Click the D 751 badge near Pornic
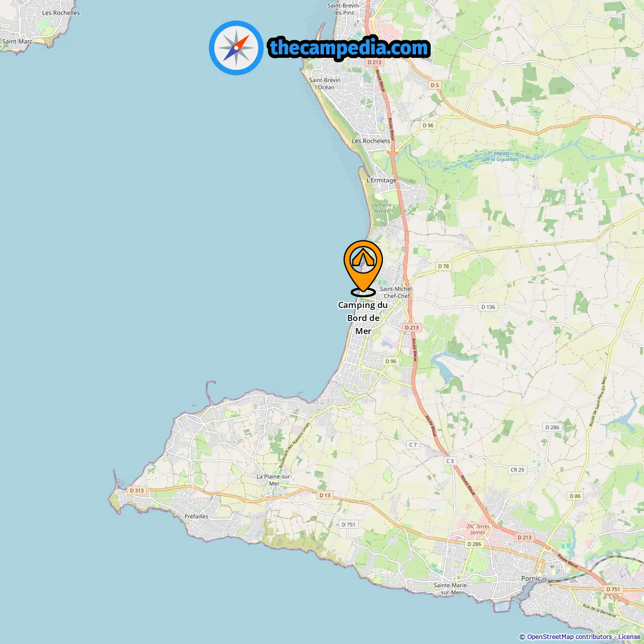This screenshot has width=644, height=644. [613, 589]
